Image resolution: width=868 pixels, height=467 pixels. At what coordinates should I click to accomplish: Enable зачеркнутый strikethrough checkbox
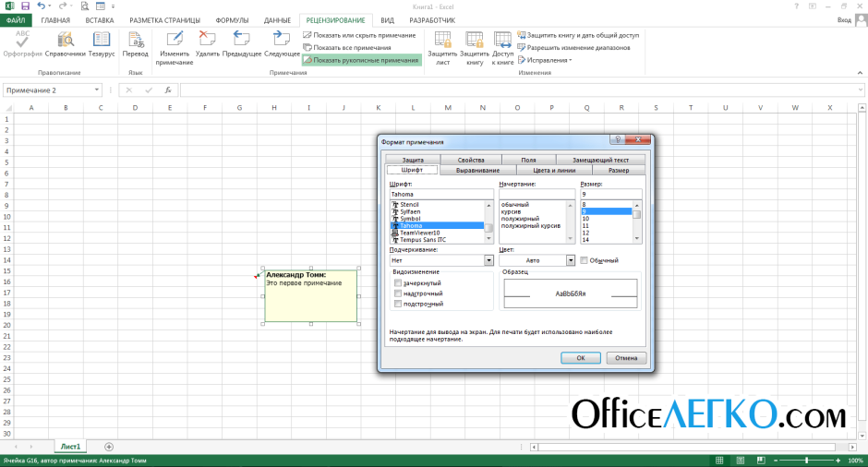click(397, 282)
